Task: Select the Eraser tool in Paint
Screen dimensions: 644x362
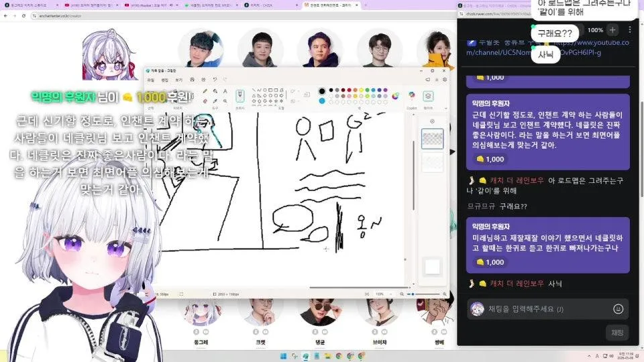Action: (x=205, y=101)
